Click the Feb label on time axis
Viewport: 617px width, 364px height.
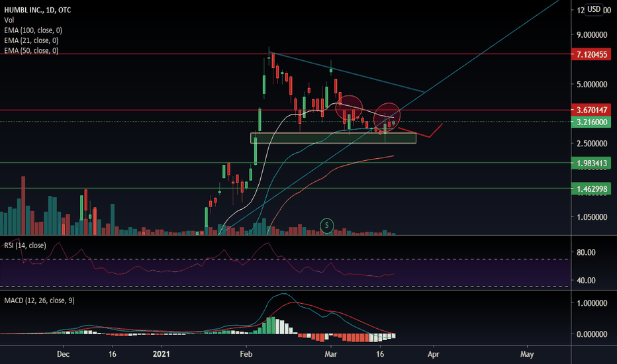tap(246, 354)
